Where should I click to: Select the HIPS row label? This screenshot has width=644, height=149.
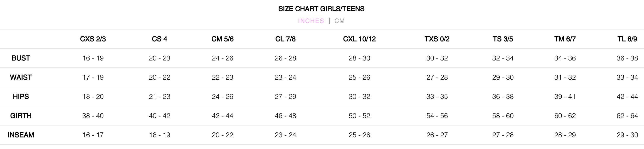(21, 96)
